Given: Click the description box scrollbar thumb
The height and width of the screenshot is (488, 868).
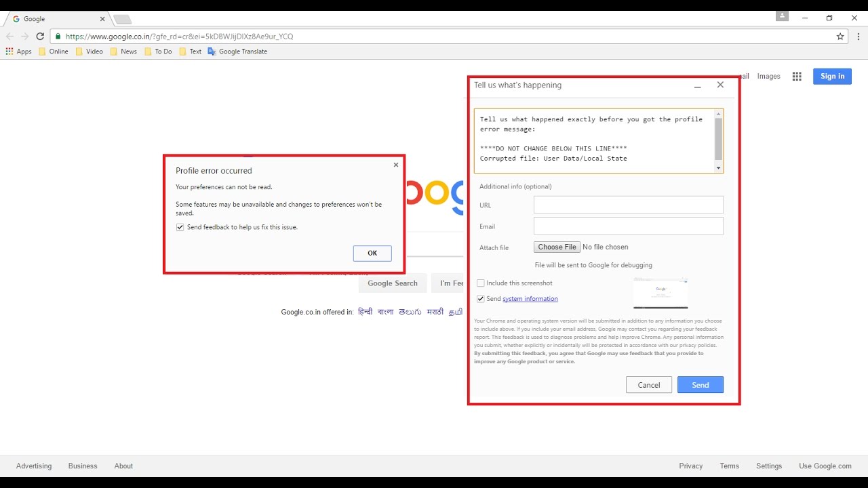Looking at the screenshot, I should 719,139.
